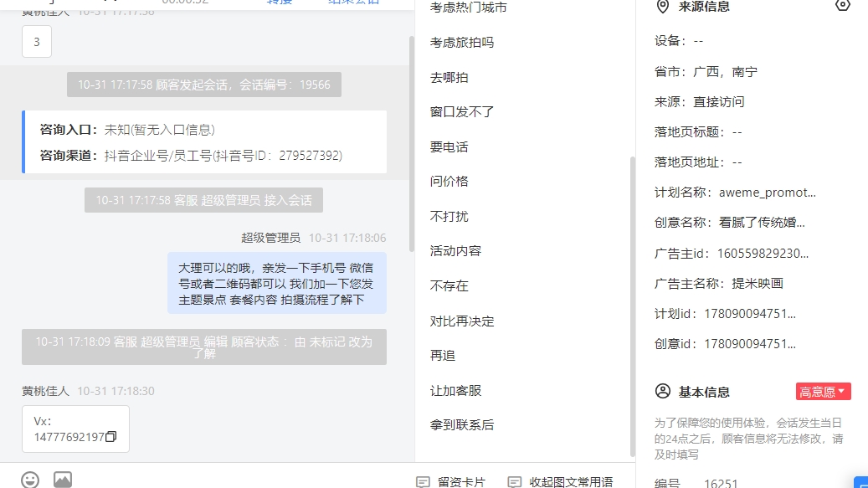Open the emoji picker icon
The width and height of the screenshot is (868, 488).
coord(30,480)
